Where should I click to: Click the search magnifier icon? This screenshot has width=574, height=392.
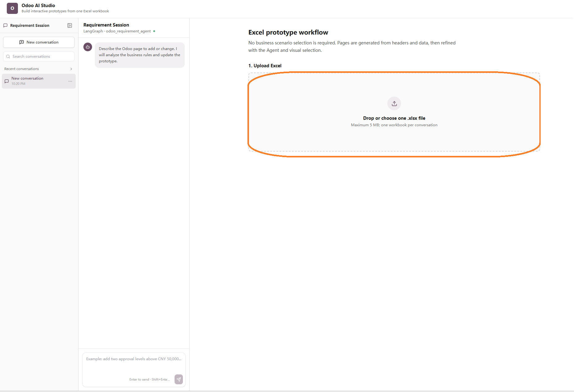[x=8, y=56]
